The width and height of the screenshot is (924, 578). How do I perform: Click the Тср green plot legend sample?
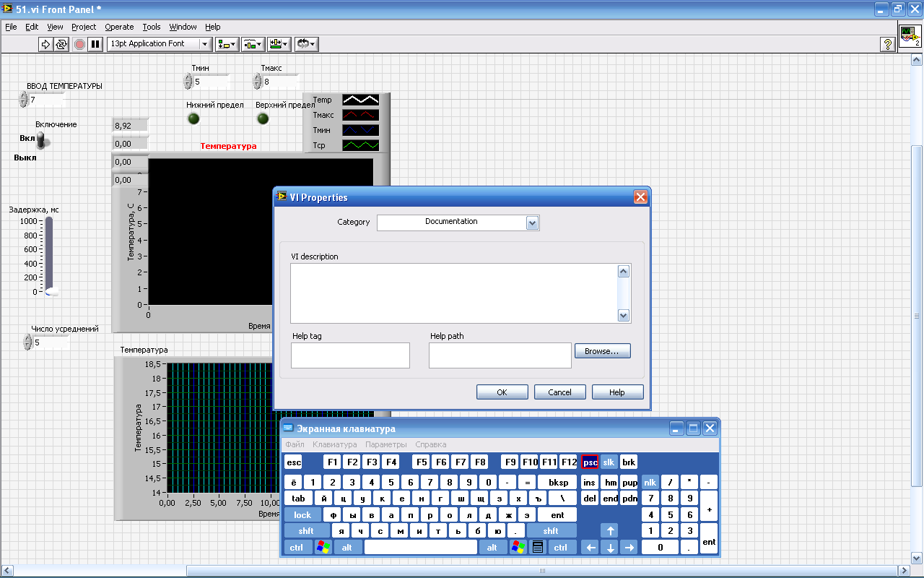pos(360,145)
